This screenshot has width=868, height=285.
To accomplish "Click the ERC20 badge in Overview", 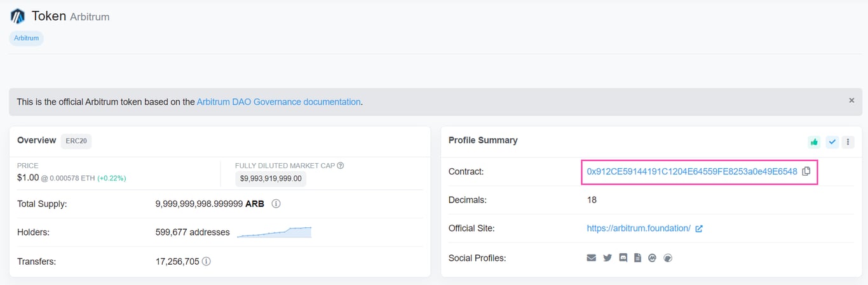I will point(76,141).
